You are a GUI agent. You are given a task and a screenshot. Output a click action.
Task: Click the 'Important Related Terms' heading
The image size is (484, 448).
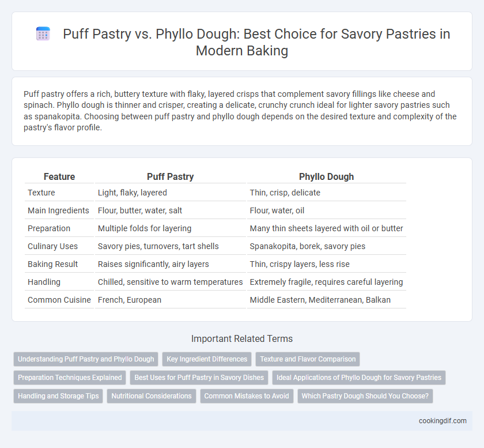click(x=242, y=338)
